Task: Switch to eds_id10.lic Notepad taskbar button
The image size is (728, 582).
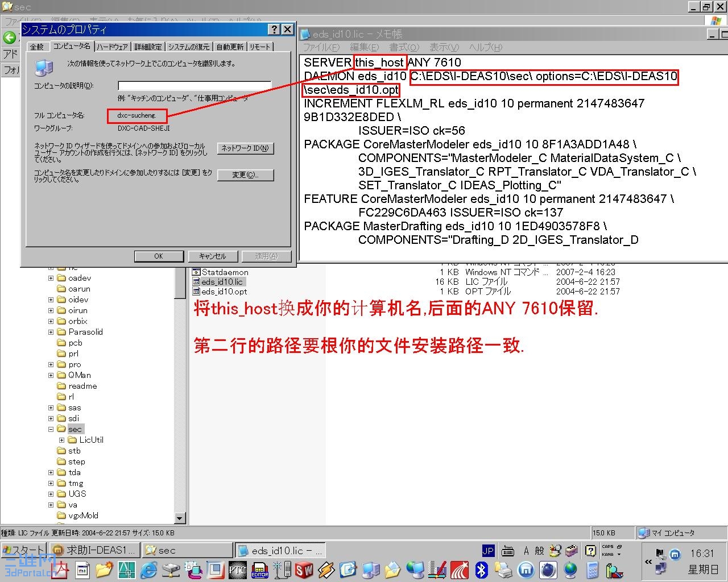Action: 280,550
